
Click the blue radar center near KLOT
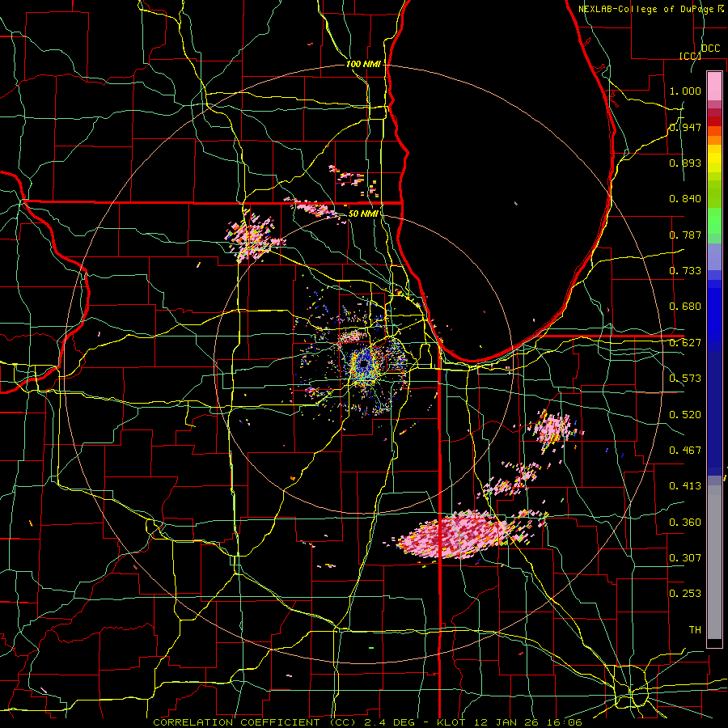point(363,366)
